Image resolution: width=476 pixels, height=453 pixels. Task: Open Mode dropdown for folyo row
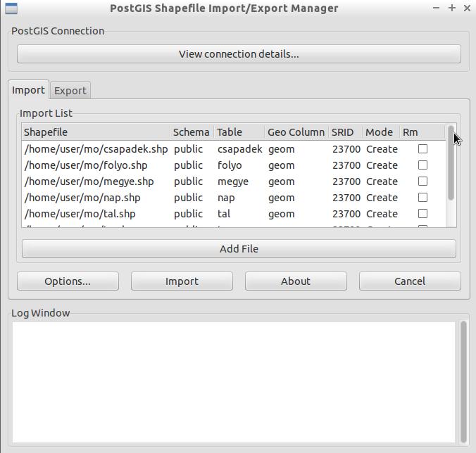[x=382, y=165]
